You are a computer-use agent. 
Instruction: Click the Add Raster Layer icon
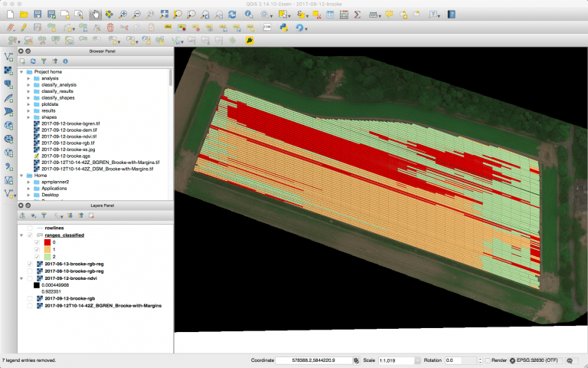9,71
